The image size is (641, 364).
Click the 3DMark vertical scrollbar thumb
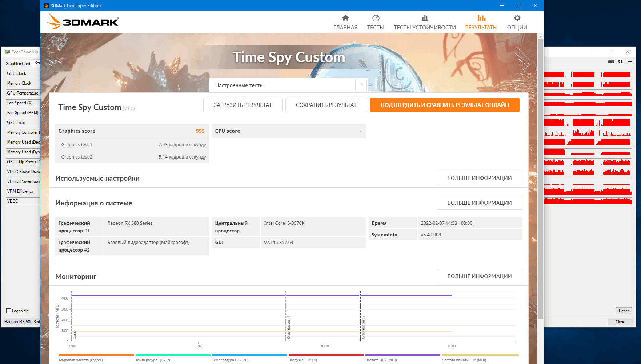coord(540,179)
